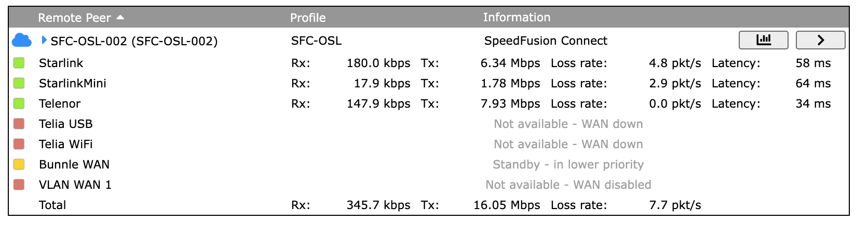Click the red status square for Telia WiFi
Screen dimensions: 868x233
(19, 144)
